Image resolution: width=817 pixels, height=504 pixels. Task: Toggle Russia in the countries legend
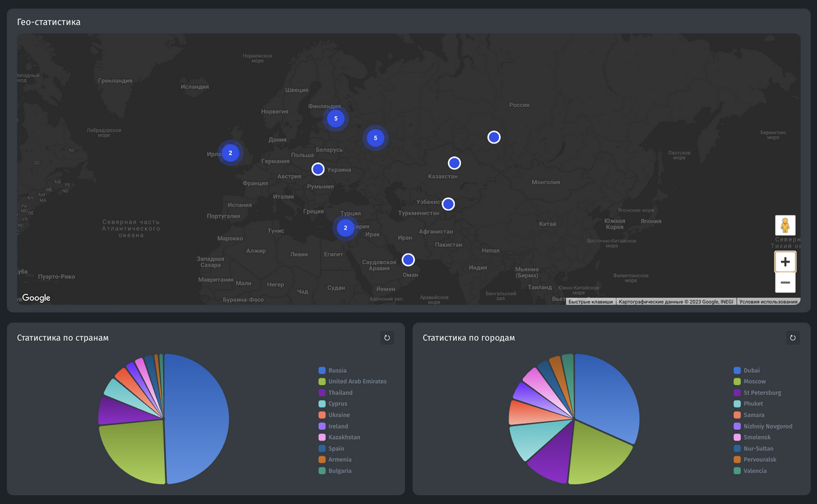pos(337,371)
